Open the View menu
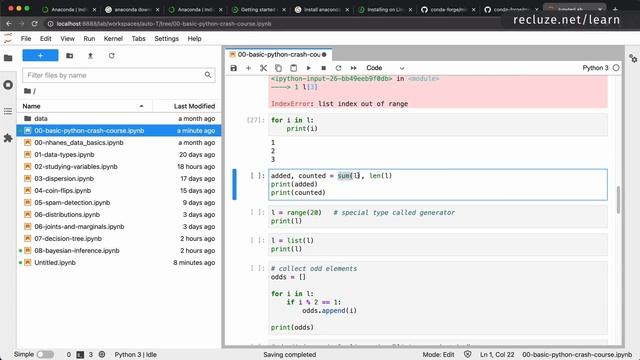Viewport: 640px width, 360px height. [x=67, y=38]
